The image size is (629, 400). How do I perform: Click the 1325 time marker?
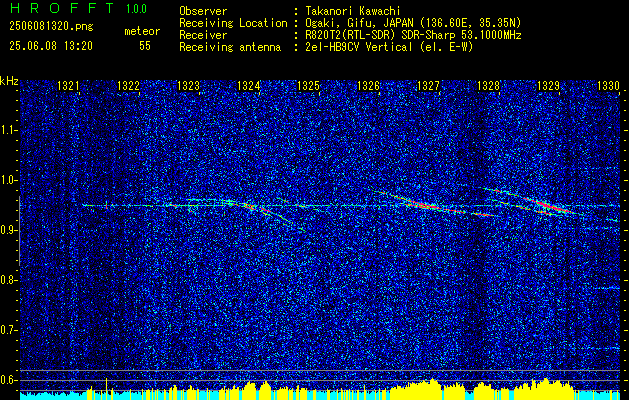(308, 86)
